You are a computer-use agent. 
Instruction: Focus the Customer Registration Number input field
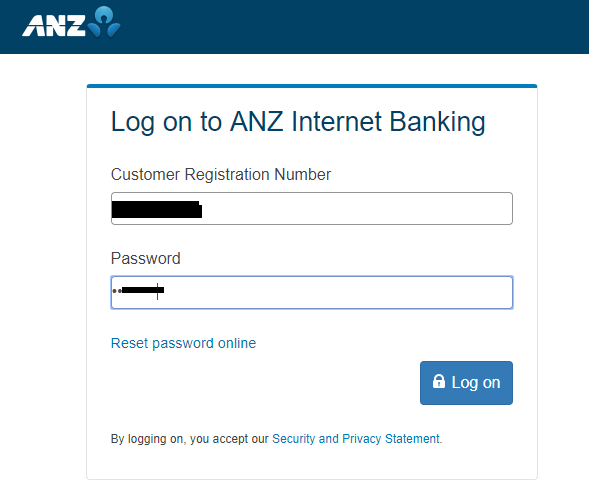(x=312, y=208)
